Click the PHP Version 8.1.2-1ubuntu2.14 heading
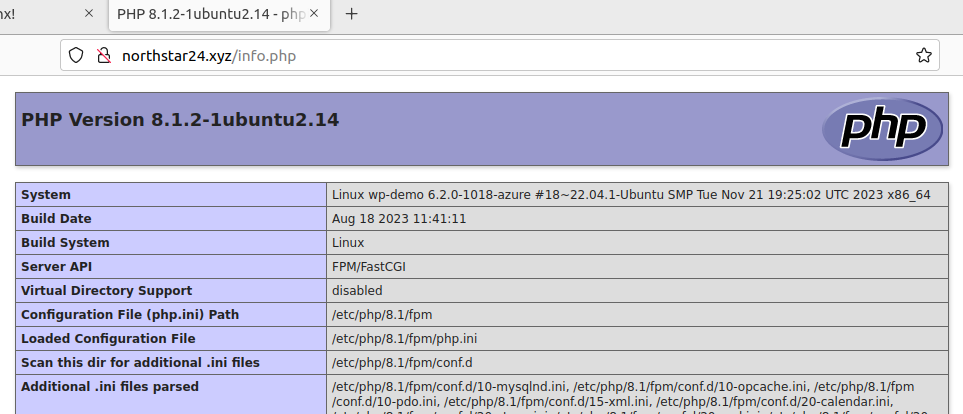 point(180,119)
